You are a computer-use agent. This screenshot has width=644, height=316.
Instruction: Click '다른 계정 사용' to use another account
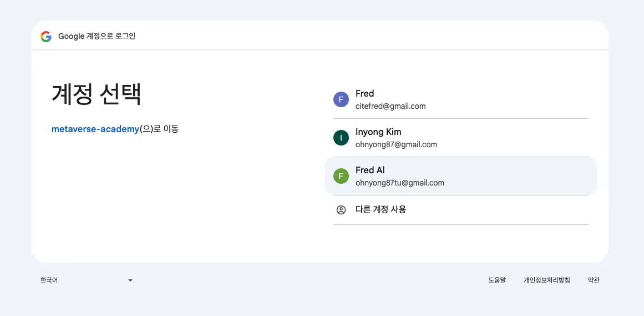pyautogui.click(x=381, y=209)
